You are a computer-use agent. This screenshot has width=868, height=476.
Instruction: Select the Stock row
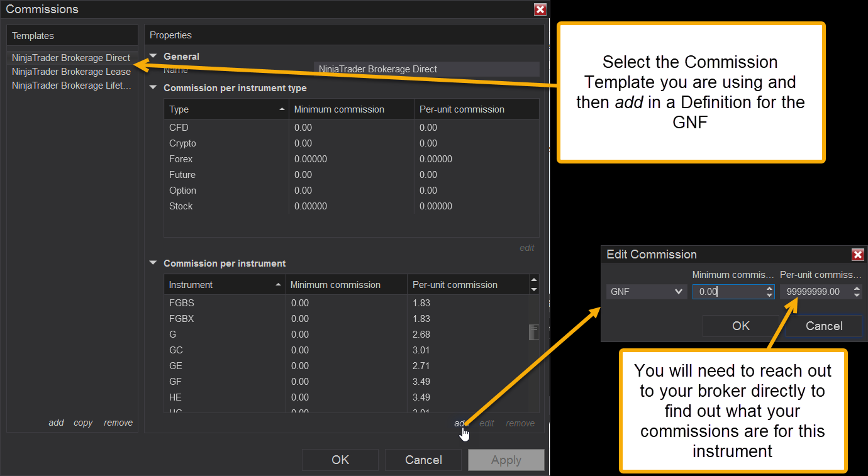pos(352,206)
